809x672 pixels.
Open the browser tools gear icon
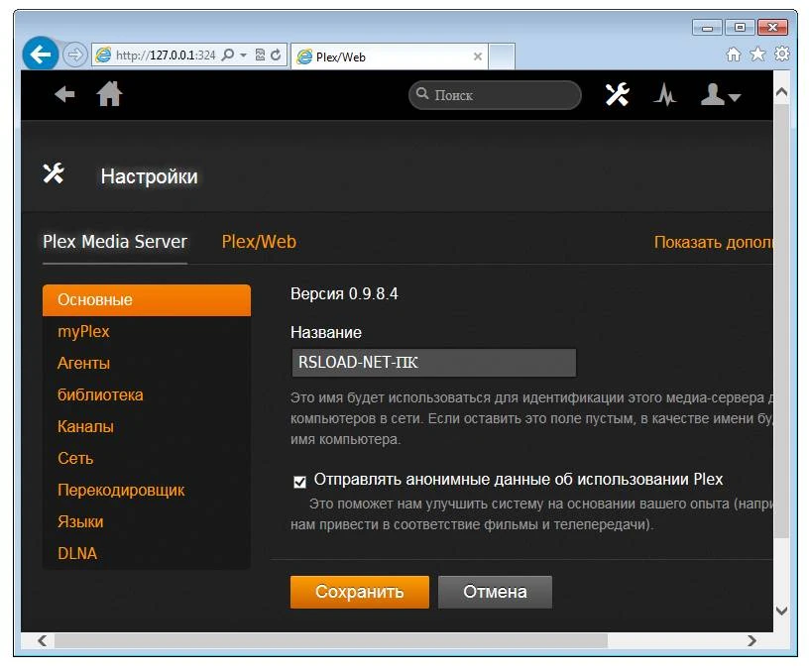coord(782,54)
